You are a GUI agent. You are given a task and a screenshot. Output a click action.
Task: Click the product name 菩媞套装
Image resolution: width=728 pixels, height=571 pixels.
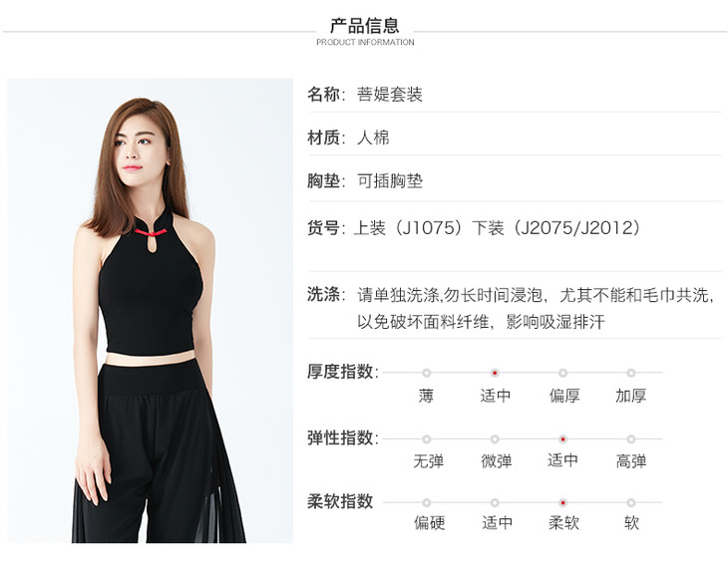tap(390, 94)
